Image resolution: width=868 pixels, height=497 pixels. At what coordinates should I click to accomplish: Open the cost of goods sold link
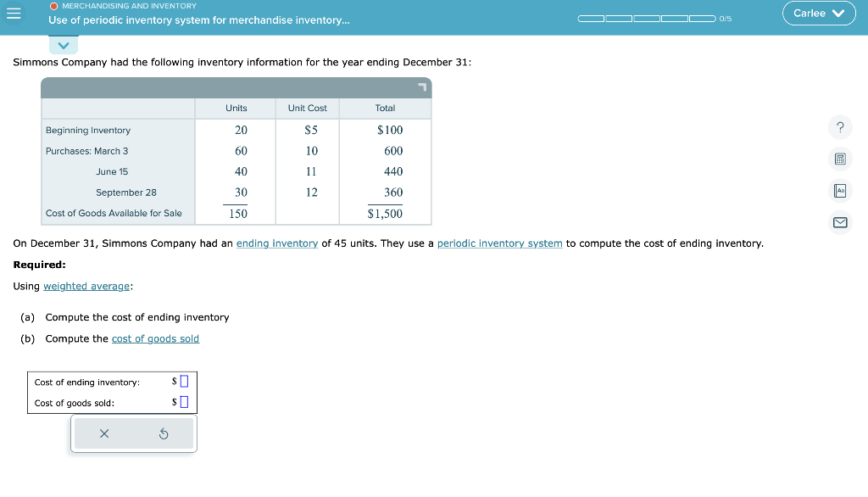[156, 338]
